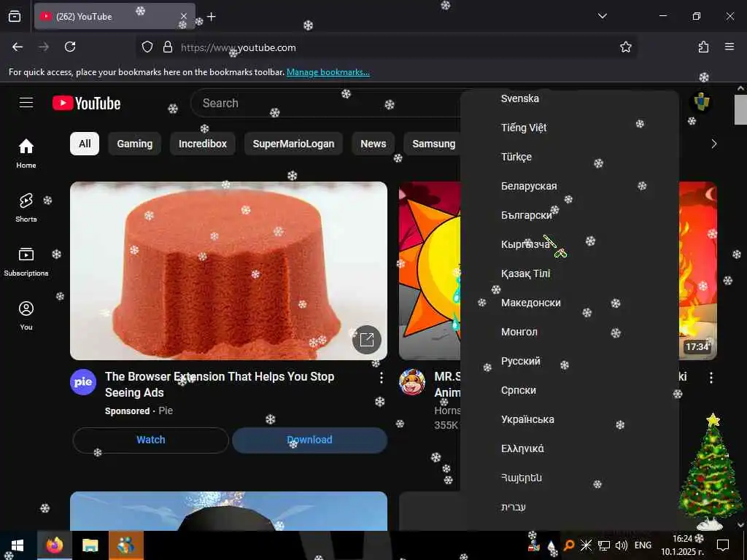Open the sun cartoon video thumbnail
Screen dimensions: 747x560
point(430,271)
